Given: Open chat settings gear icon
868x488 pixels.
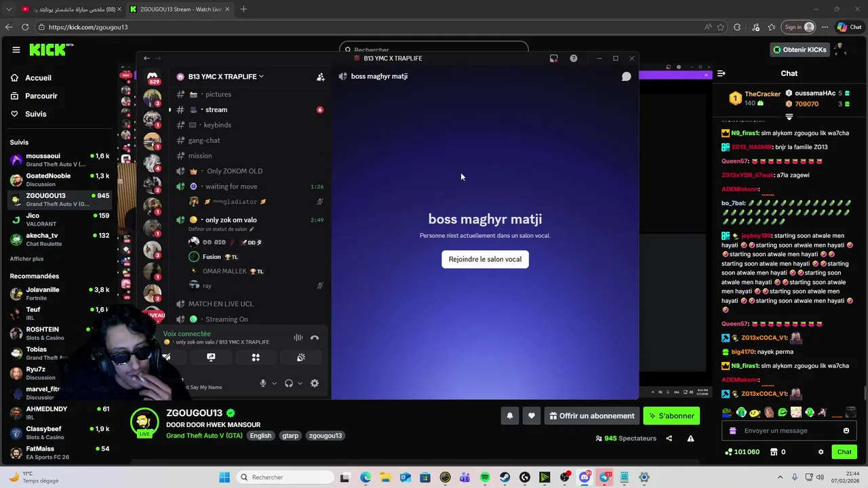Looking at the screenshot, I should pyautogui.click(x=821, y=452).
